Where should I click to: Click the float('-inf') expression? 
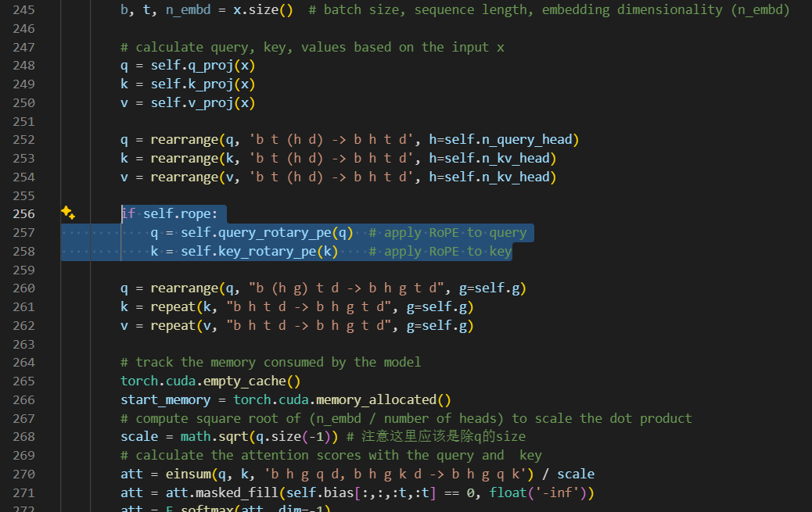[x=540, y=493]
